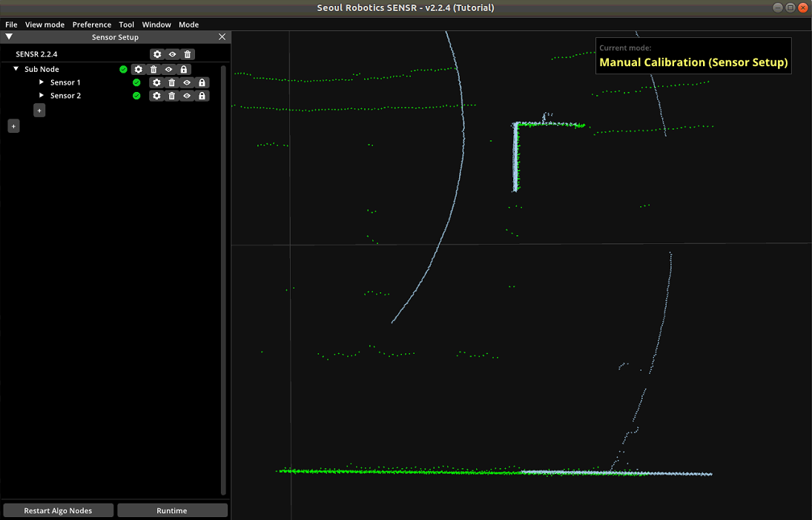Collapse the Sub Node tree
The height and width of the screenshot is (520, 812).
(16, 69)
